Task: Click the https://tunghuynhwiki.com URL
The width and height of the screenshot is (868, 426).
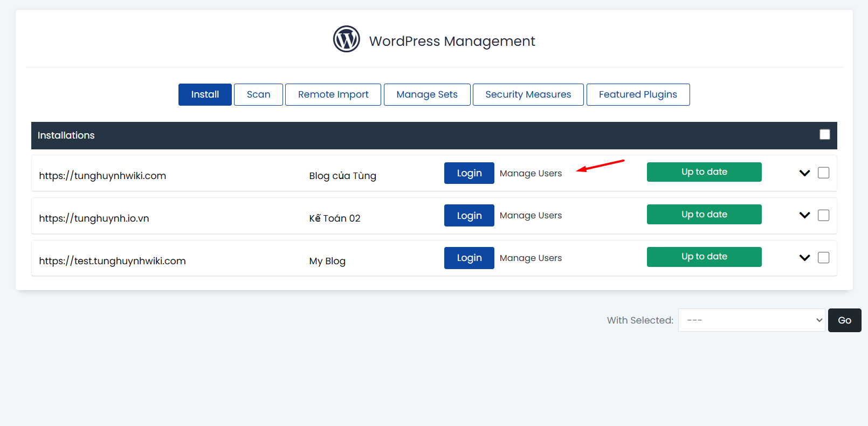Action: 102,176
